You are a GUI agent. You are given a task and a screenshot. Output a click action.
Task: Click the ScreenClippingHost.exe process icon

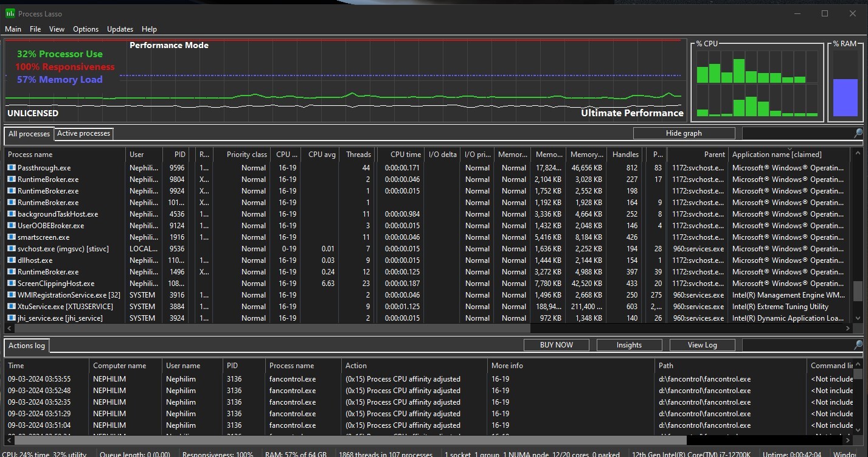tap(12, 284)
